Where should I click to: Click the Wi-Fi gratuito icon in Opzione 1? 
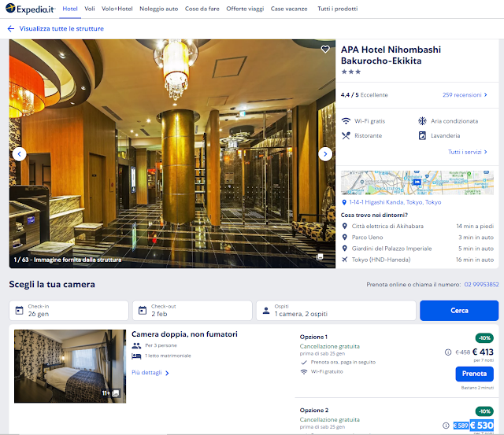[304, 372]
